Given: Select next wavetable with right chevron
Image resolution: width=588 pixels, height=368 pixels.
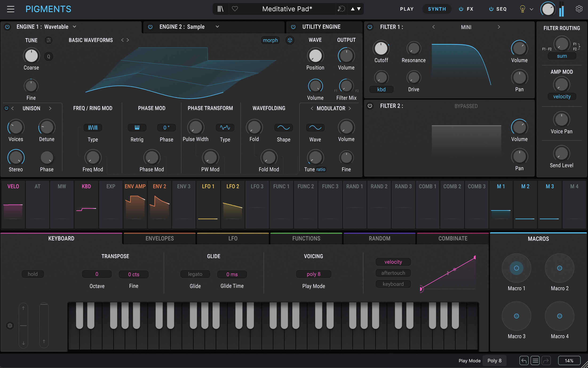Looking at the screenshot, I should (x=128, y=40).
